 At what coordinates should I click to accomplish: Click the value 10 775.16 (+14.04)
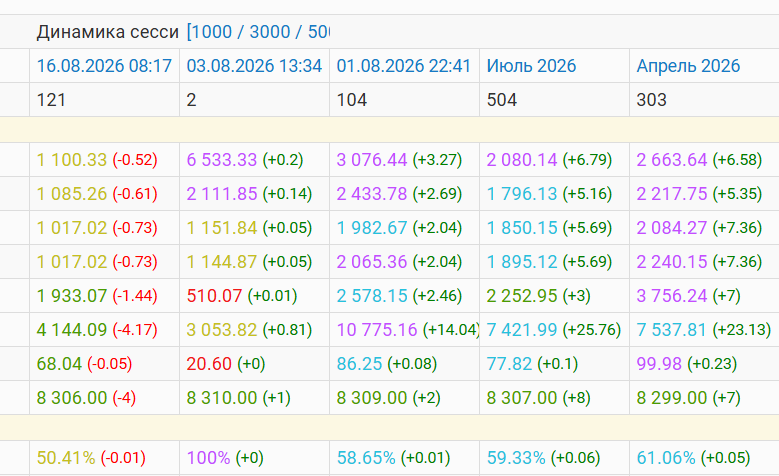[x=408, y=330]
